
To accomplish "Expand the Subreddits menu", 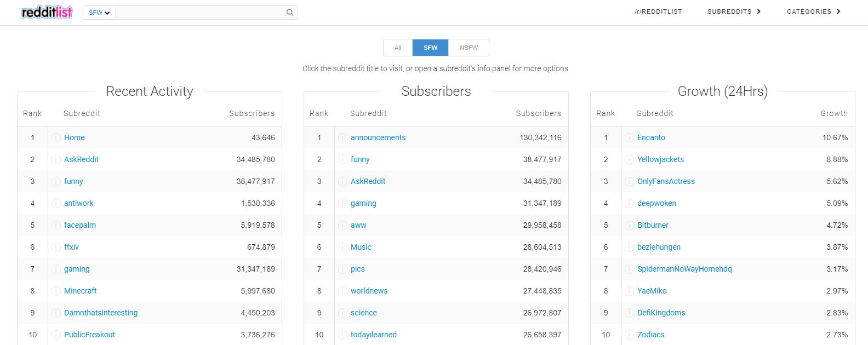I will tap(734, 12).
